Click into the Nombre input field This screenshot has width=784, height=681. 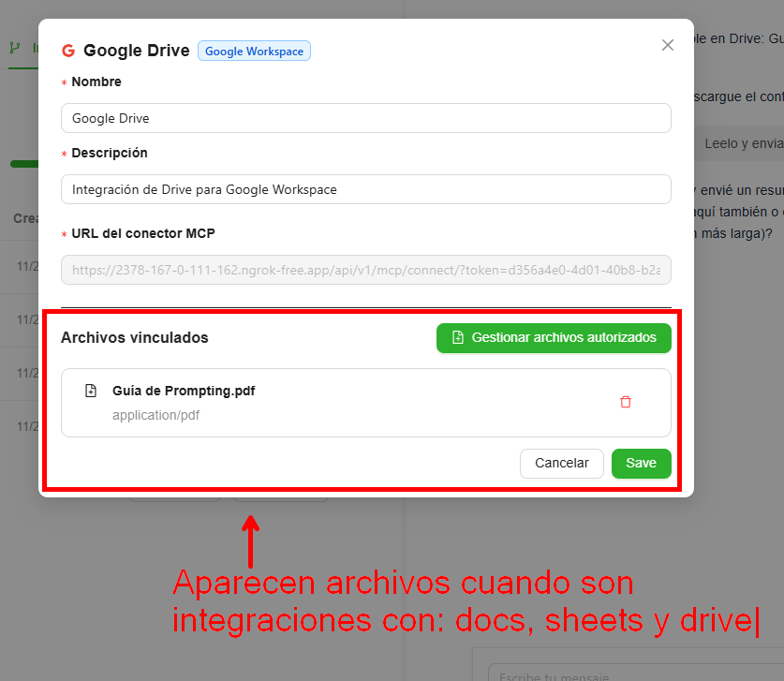365,118
